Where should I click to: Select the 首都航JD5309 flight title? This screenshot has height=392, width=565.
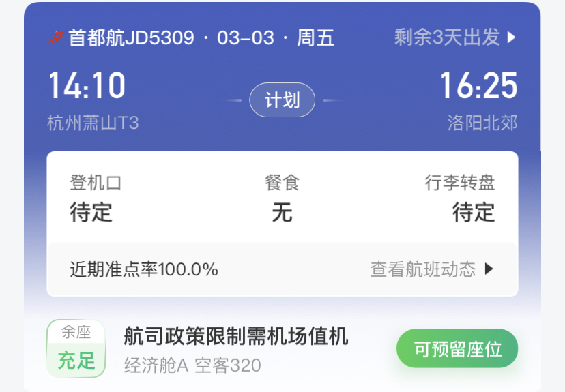click(x=132, y=37)
